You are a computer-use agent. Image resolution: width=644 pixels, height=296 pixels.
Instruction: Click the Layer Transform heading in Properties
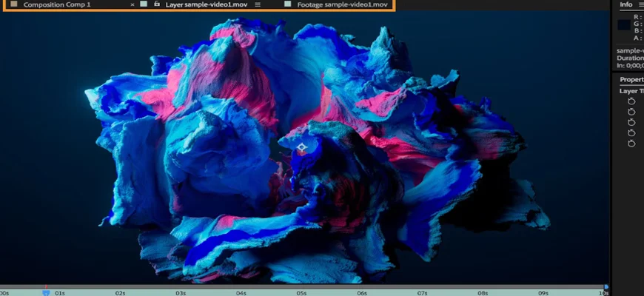point(631,91)
